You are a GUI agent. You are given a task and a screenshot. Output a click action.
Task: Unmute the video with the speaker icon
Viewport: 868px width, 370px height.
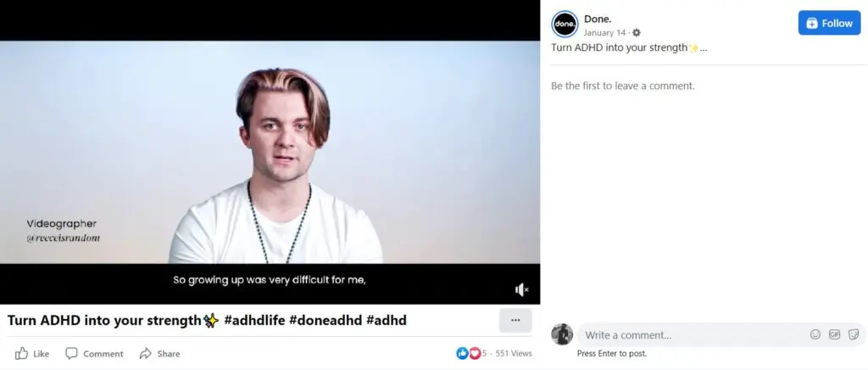521,289
